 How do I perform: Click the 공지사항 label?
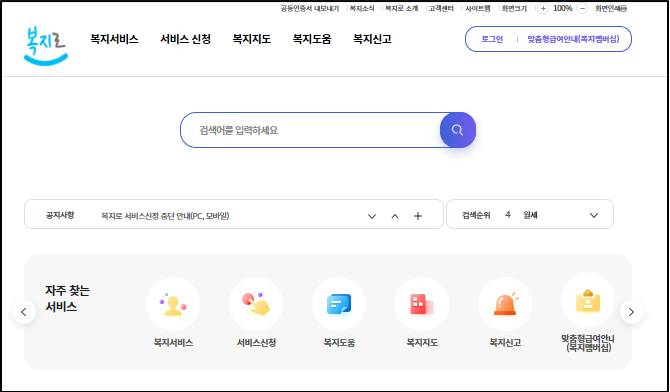click(60, 215)
